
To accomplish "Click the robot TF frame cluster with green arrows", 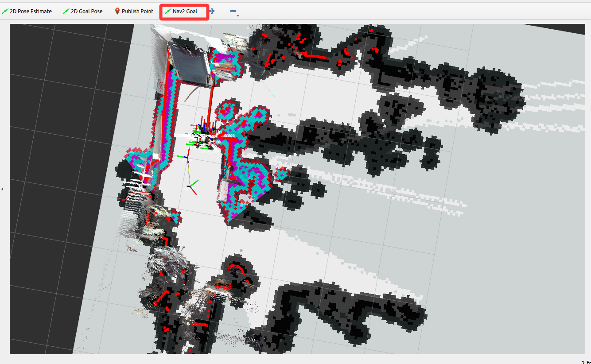I will tap(205, 136).
